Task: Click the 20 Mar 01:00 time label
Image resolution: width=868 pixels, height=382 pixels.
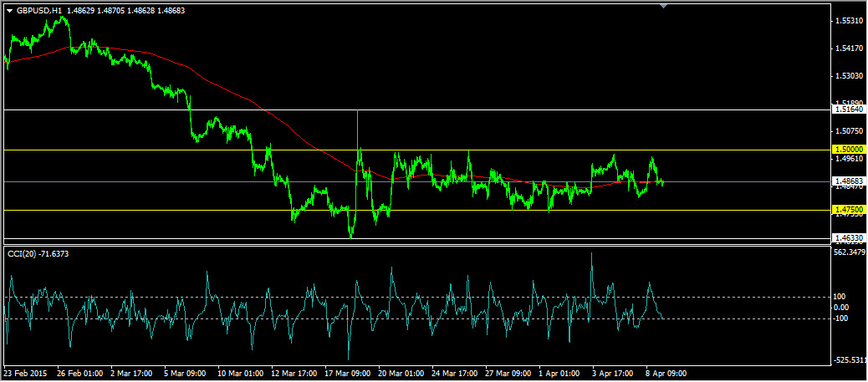Action: point(401,373)
